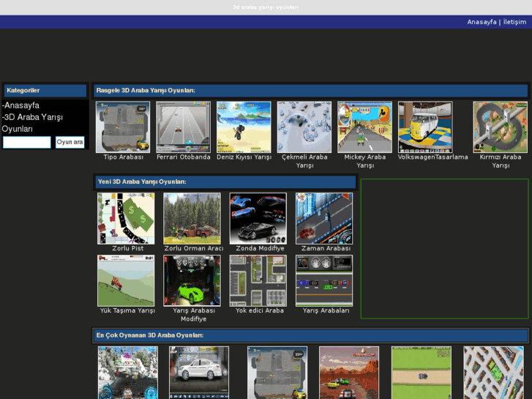Open Zorlu Pist game thumbnail
Viewport: 532px width, 399px height.
coord(126,218)
